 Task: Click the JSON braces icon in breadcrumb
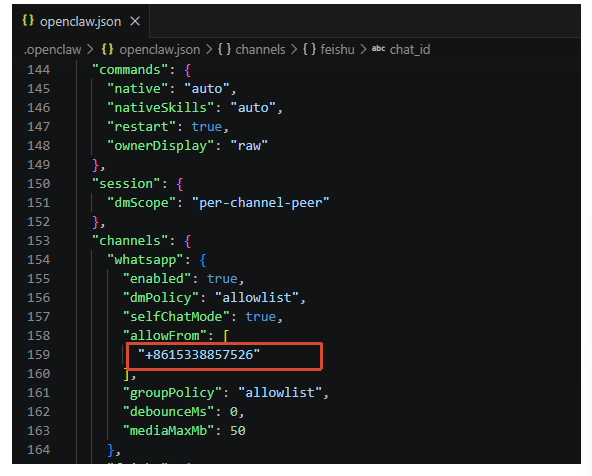pos(108,49)
